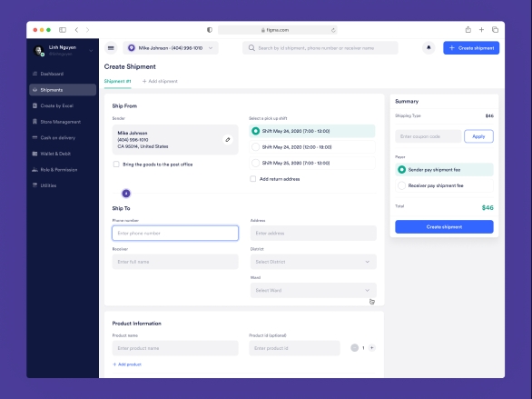This screenshot has width=532, height=399.
Task: Open Cash on delivery menu item
Action: point(63,137)
